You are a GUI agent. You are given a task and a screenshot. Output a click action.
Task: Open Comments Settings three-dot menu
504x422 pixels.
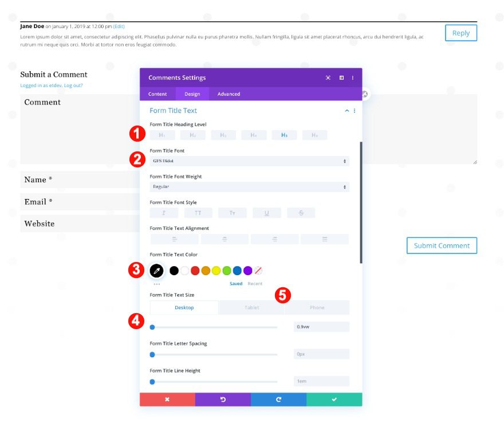pos(353,77)
